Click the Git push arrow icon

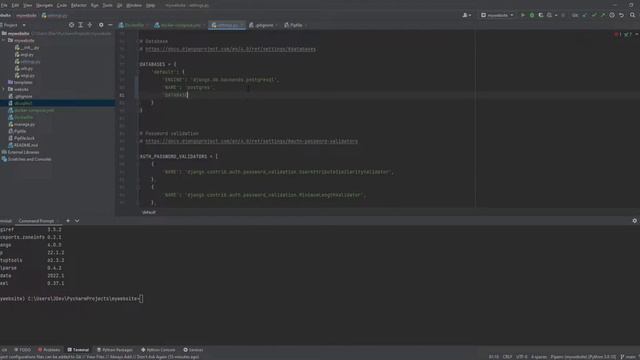(x=603, y=15)
